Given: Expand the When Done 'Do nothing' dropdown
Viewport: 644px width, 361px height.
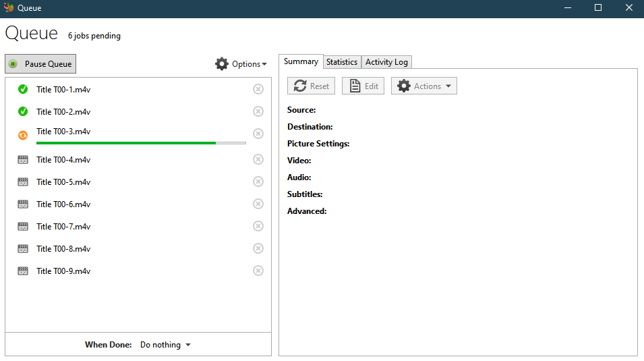Looking at the screenshot, I should click(x=165, y=345).
